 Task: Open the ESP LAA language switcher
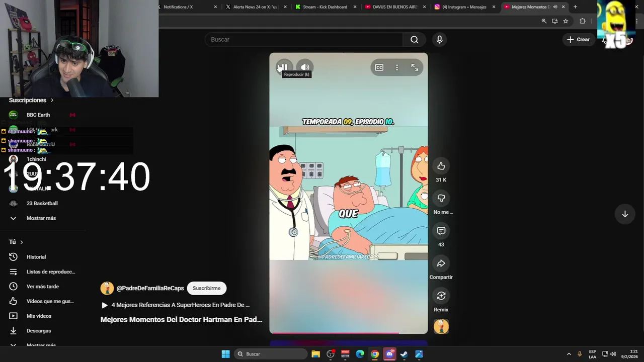[x=593, y=354]
